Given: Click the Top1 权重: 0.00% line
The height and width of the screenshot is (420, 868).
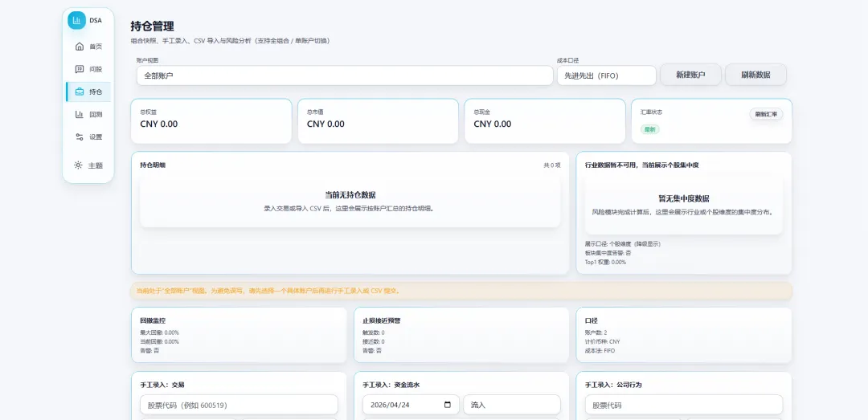Looking at the screenshot, I should point(606,263).
